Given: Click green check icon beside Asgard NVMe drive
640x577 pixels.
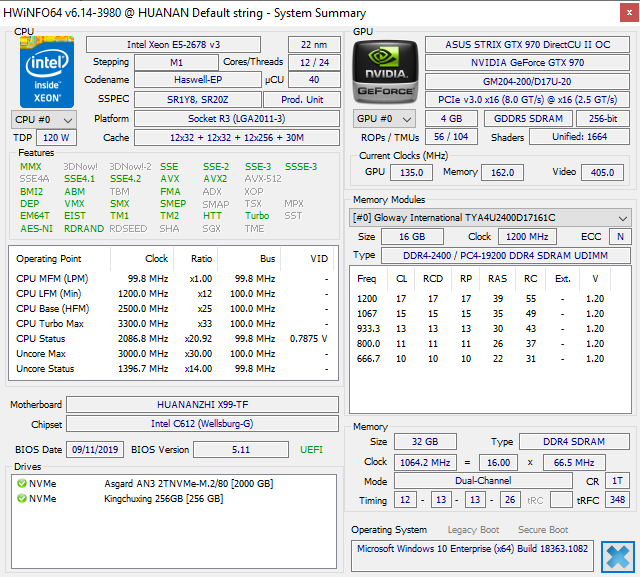Looking at the screenshot, I should (x=22, y=484).
